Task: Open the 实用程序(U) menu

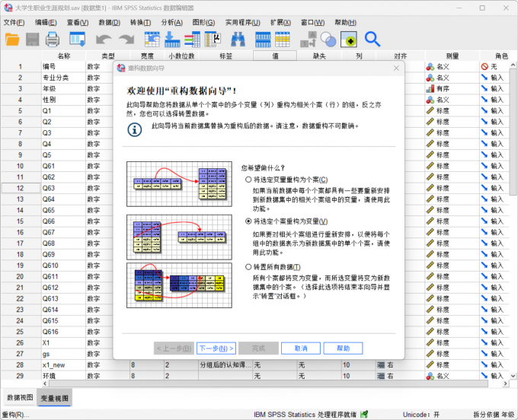Action: pyautogui.click(x=243, y=22)
